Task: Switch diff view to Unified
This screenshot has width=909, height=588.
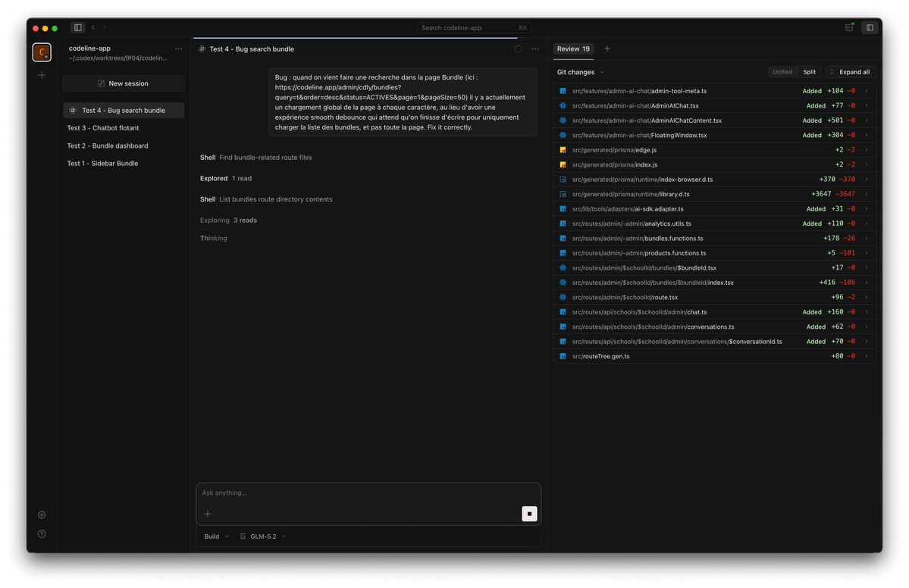Action: 782,73
